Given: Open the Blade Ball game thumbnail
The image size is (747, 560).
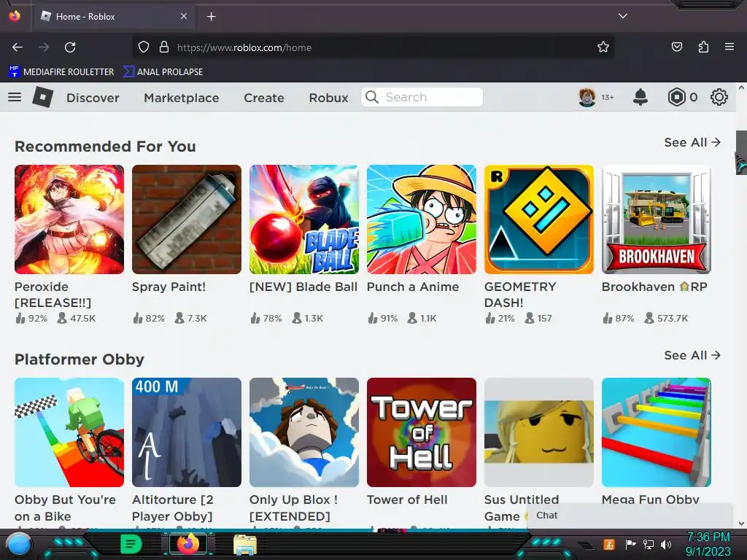Looking at the screenshot, I should tap(304, 219).
